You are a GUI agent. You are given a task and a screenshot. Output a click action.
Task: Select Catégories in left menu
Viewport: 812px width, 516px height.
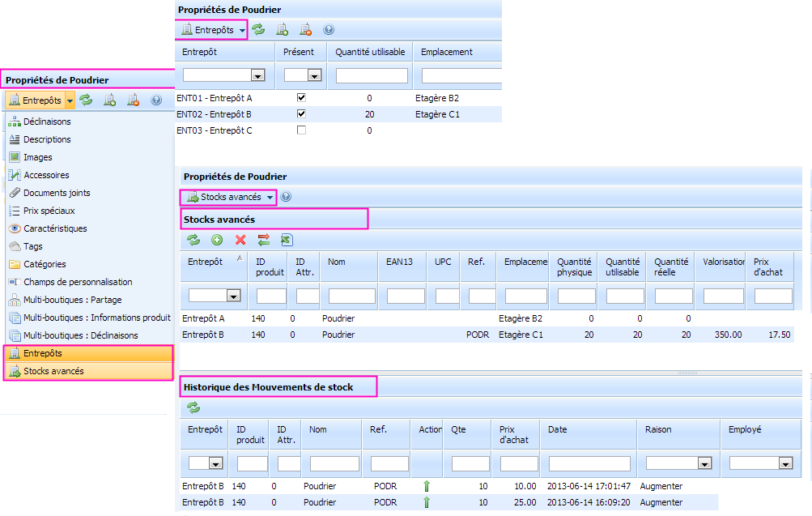point(45,264)
